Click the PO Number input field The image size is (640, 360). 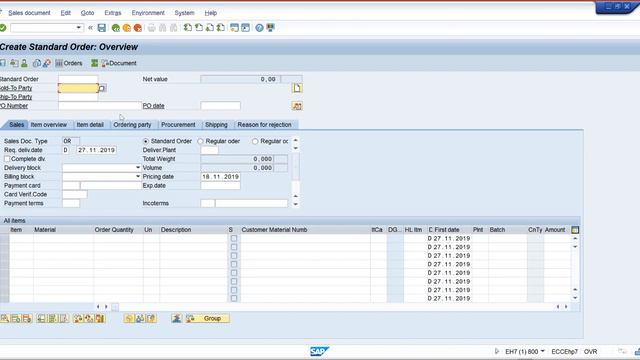(x=100, y=106)
